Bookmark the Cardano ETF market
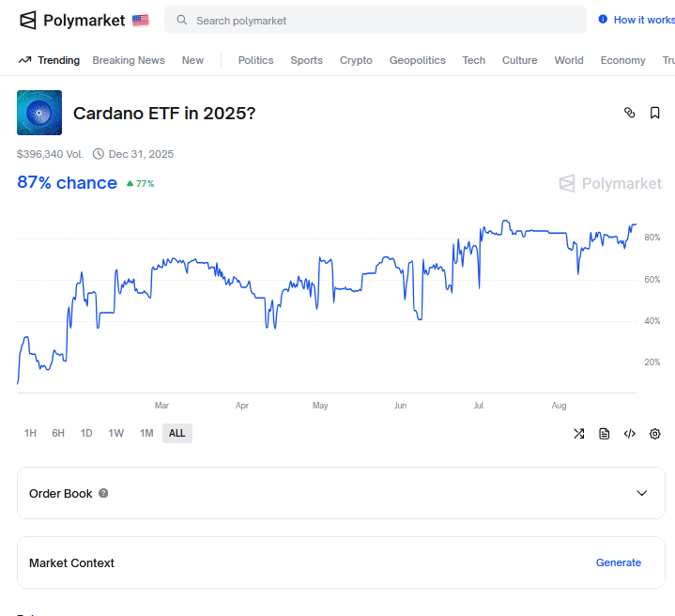Image resolution: width=675 pixels, height=616 pixels. coord(655,113)
